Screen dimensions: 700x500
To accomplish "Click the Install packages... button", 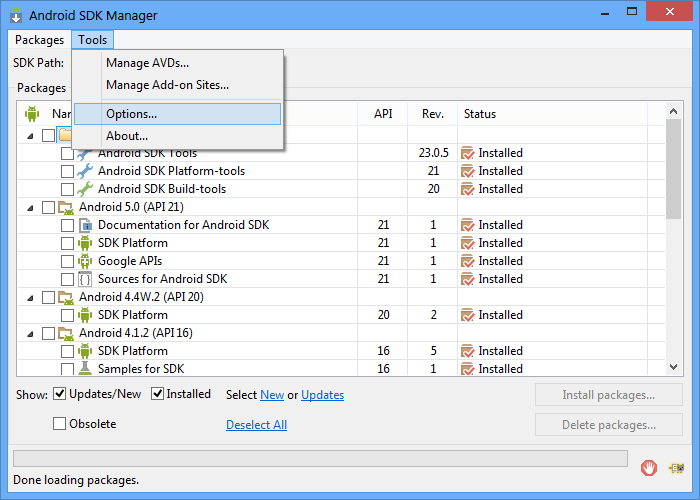I will coord(608,395).
